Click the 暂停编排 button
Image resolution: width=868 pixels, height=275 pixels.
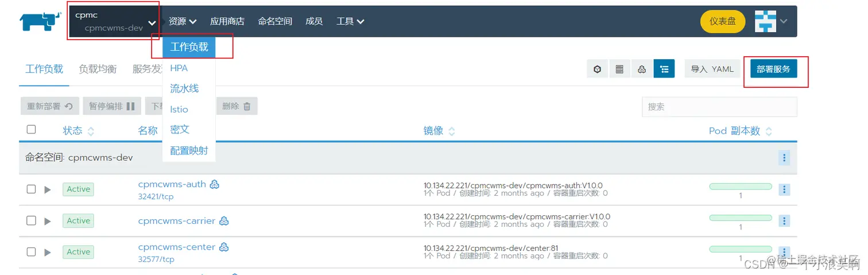coord(112,106)
